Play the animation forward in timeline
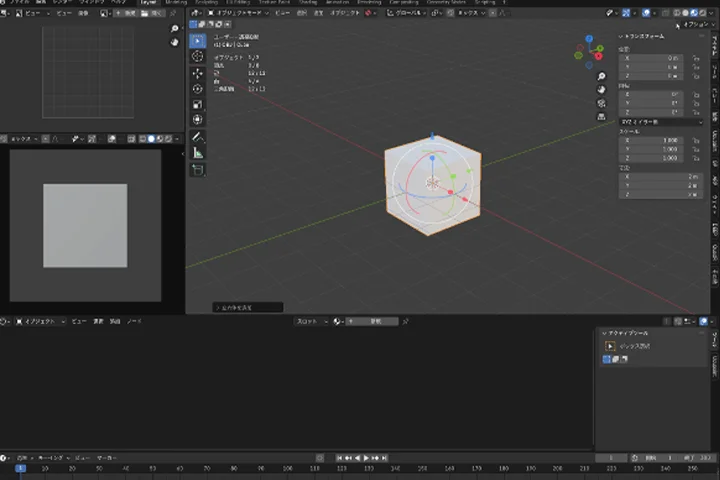This screenshot has width=720, height=480. (366, 458)
